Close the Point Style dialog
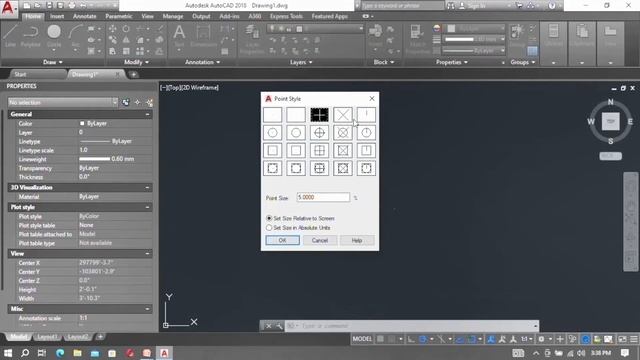Screen dimensions: 640x360 (372, 99)
